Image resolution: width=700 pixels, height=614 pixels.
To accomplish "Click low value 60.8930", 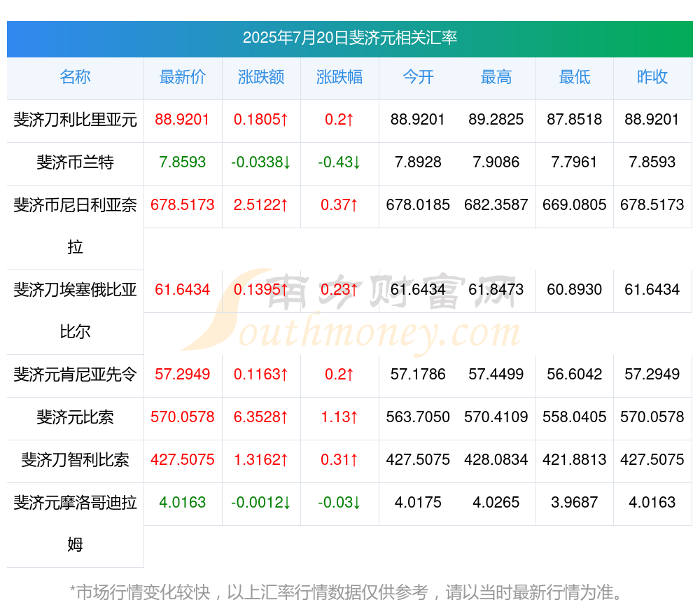I will click(x=575, y=289).
